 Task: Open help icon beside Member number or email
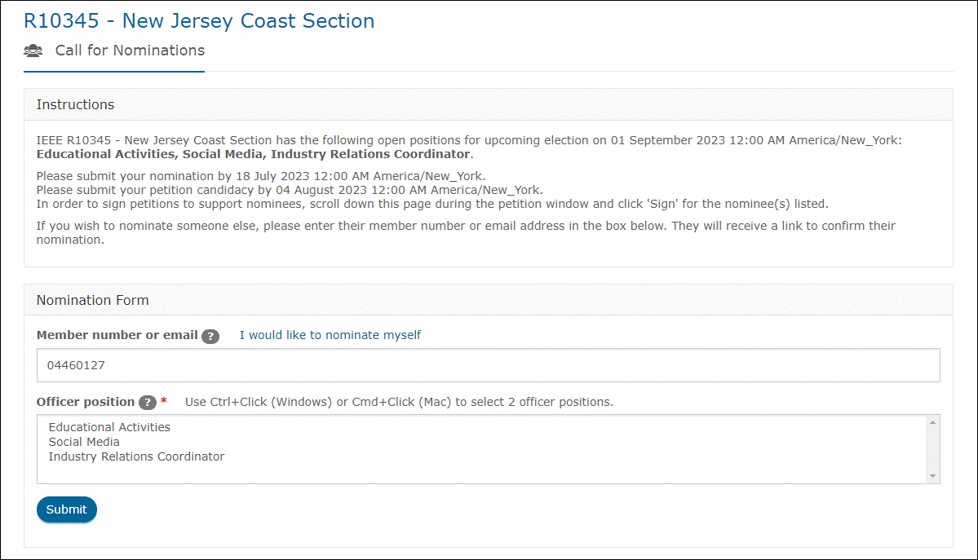point(210,336)
